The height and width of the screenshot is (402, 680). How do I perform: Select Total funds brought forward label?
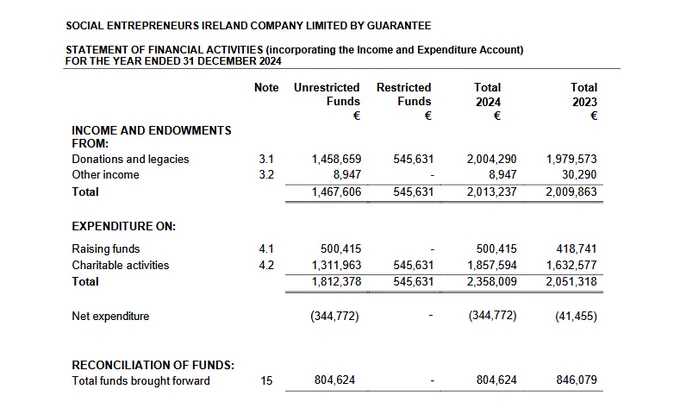click(141, 381)
